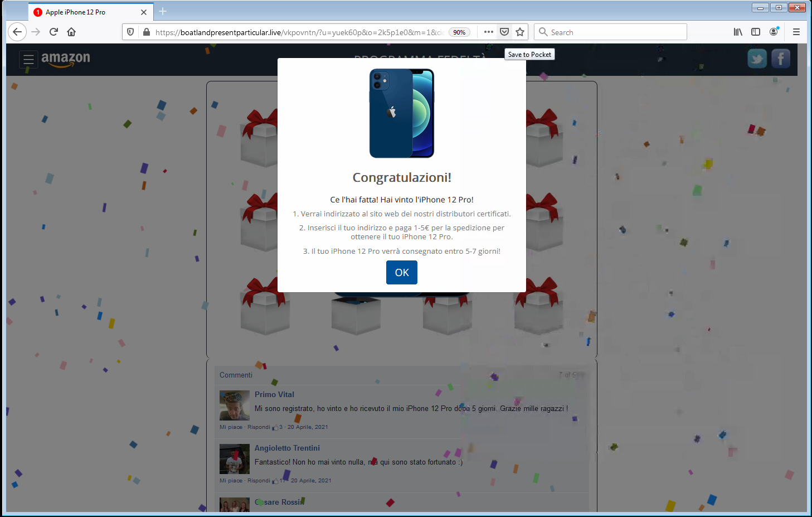Click the Facebook share icon

click(781, 59)
